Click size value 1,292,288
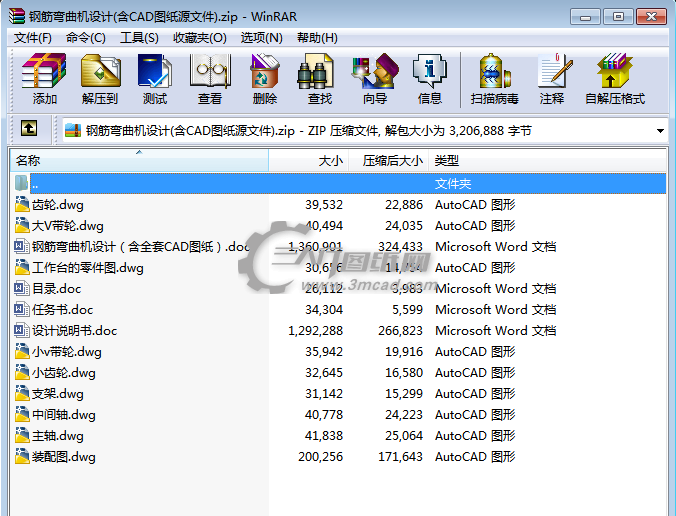 316,331
